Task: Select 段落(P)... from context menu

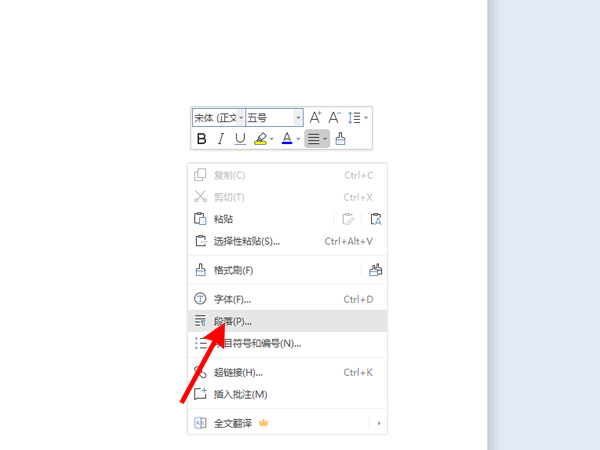Action: 232,321
